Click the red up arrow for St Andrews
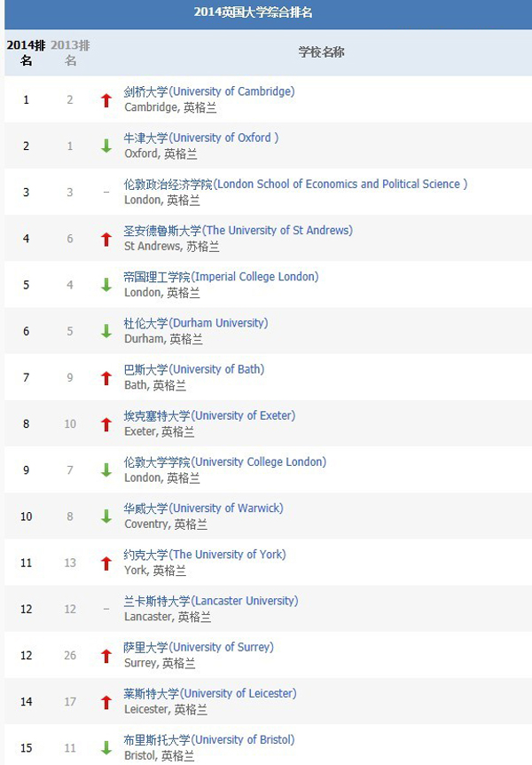The height and width of the screenshot is (765, 532). click(106, 239)
